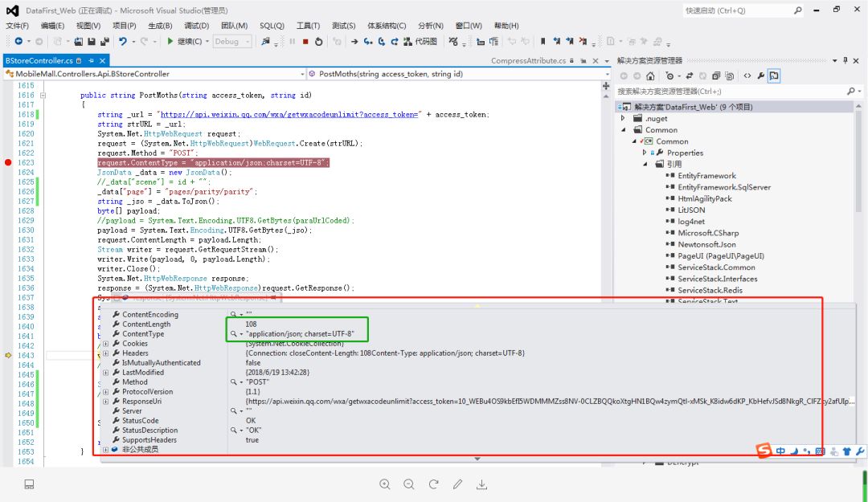Open the 工具(T) menu
This screenshot has width=868, height=502.
click(x=308, y=26)
